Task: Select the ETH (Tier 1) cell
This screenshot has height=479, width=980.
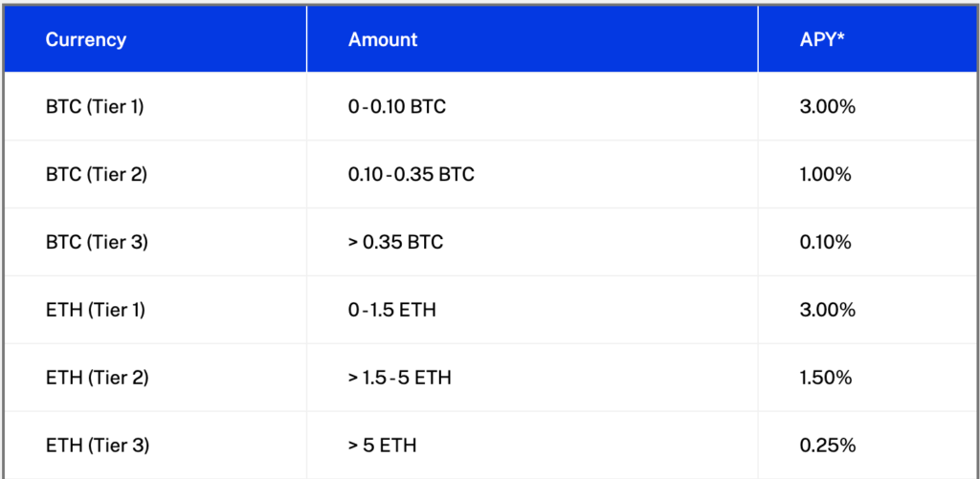Action: (x=95, y=310)
